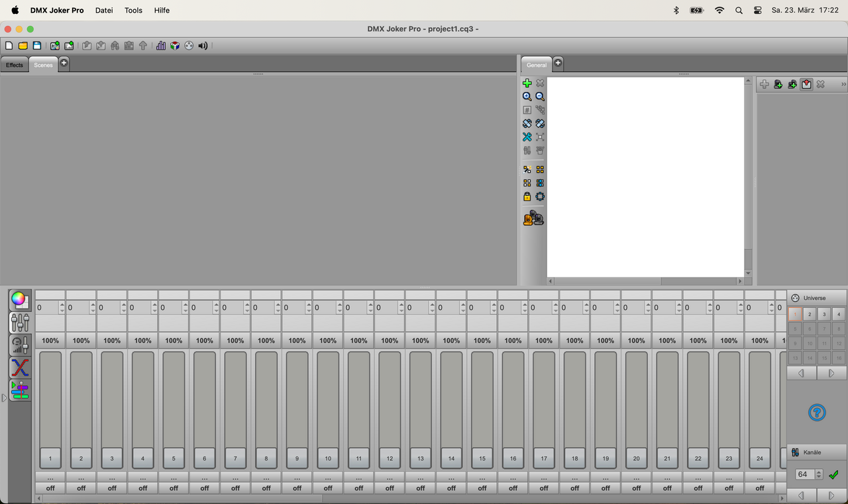This screenshot has height=504, width=848.
Task: Select universe 1 in the Universe grid
Action: 795,315
